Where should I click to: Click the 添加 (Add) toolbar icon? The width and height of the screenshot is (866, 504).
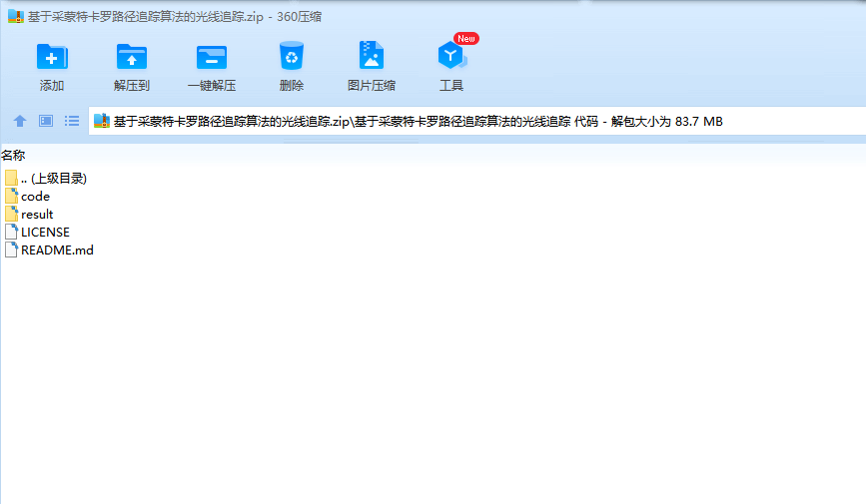[52, 56]
